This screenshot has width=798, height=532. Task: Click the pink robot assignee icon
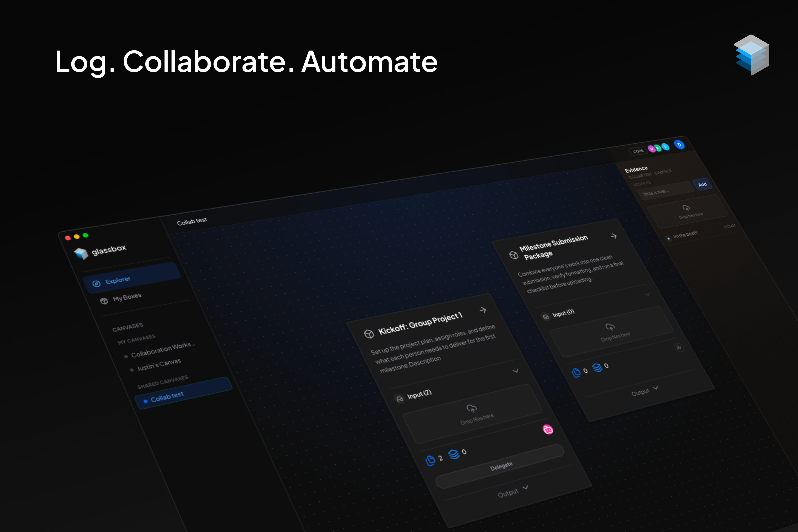[548, 429]
